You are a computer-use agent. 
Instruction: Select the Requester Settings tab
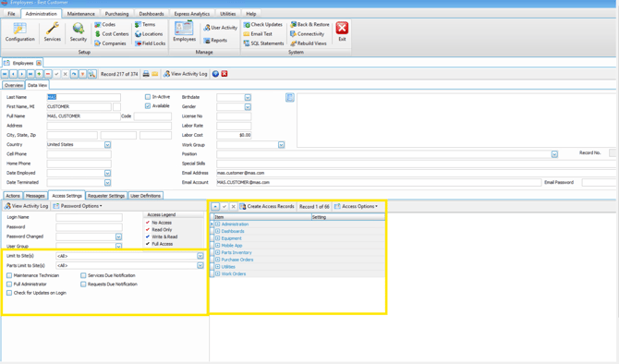(x=106, y=196)
